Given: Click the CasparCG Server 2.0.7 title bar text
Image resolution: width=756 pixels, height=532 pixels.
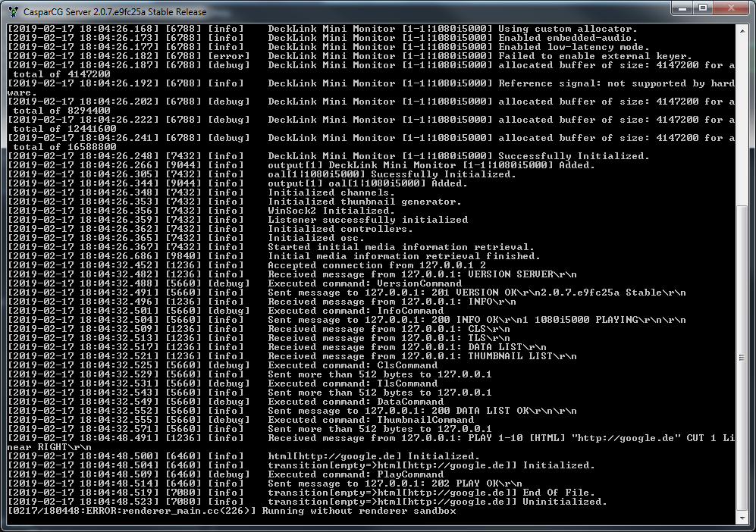Looking at the screenshot, I should [x=114, y=11].
